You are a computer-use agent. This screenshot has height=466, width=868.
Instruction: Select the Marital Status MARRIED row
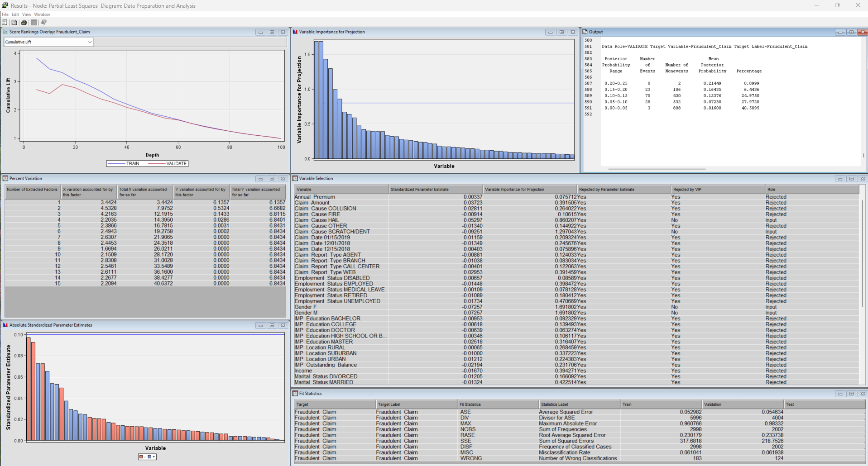(x=576, y=382)
